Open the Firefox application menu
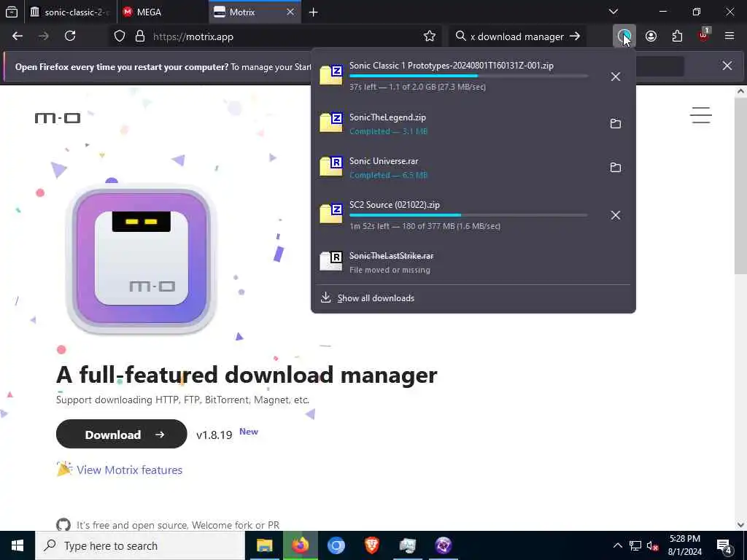This screenshot has width=747, height=560. (x=729, y=36)
